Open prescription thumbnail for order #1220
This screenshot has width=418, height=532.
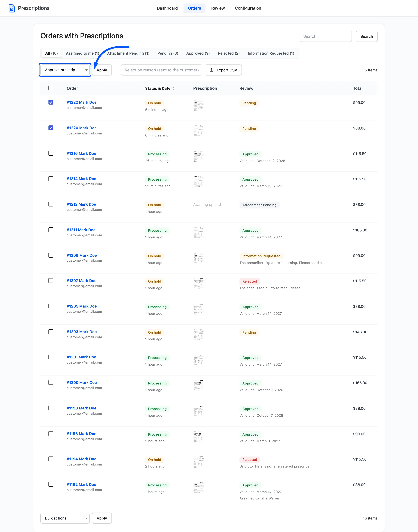pyautogui.click(x=199, y=131)
